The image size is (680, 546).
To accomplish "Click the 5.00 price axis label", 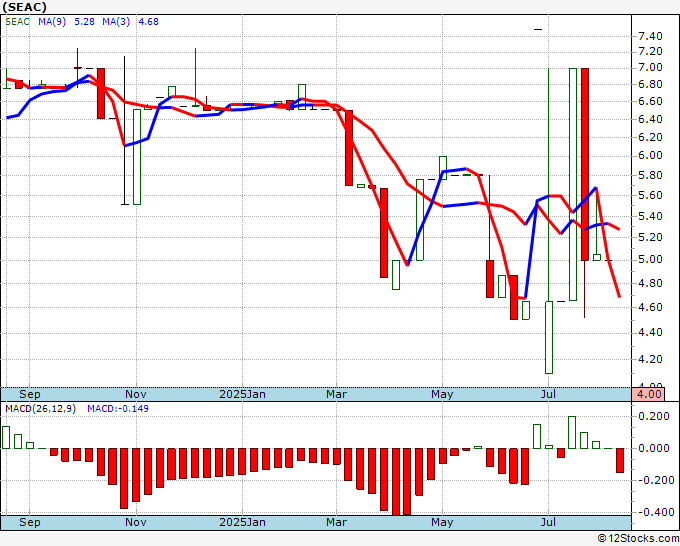I will 651,260.
